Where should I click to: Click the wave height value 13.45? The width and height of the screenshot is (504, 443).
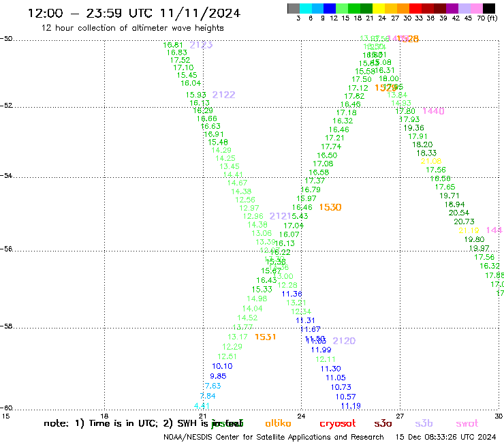[x=230, y=166]
